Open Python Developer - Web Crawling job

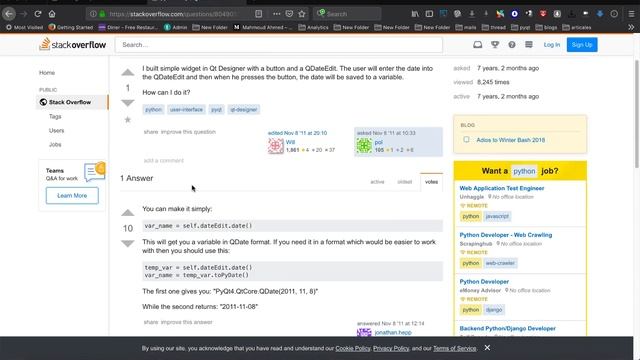506,235
